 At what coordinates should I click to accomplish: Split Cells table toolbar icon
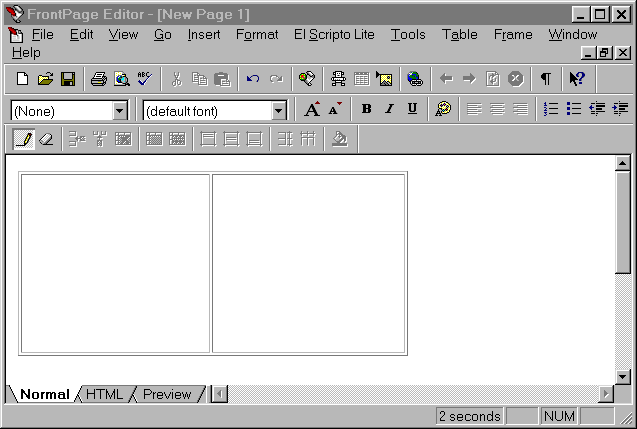point(177,139)
